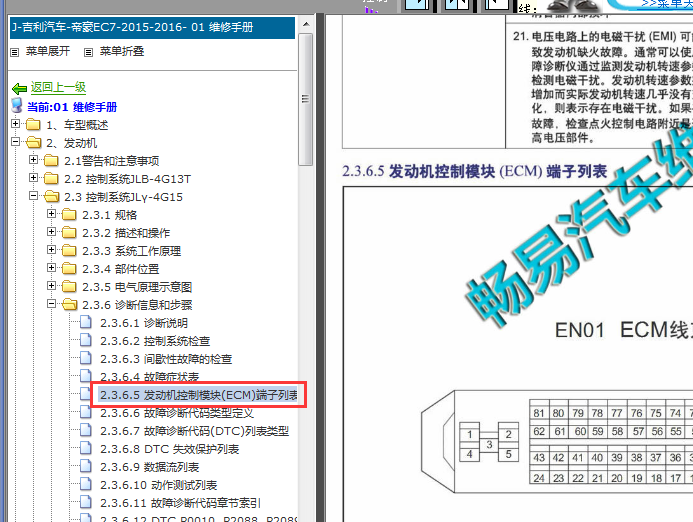Click the folder icon beside 2.1警告和注意事项

pos(51,161)
